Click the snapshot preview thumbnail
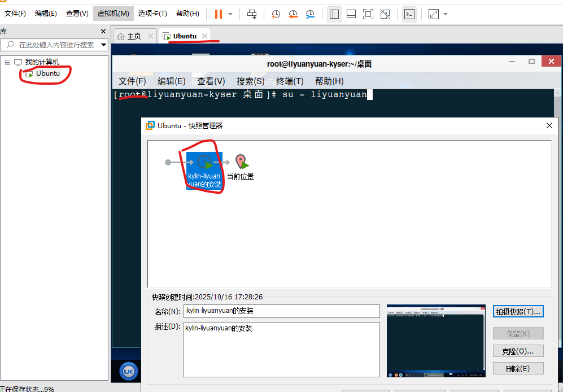The width and height of the screenshot is (563, 392). click(436, 341)
